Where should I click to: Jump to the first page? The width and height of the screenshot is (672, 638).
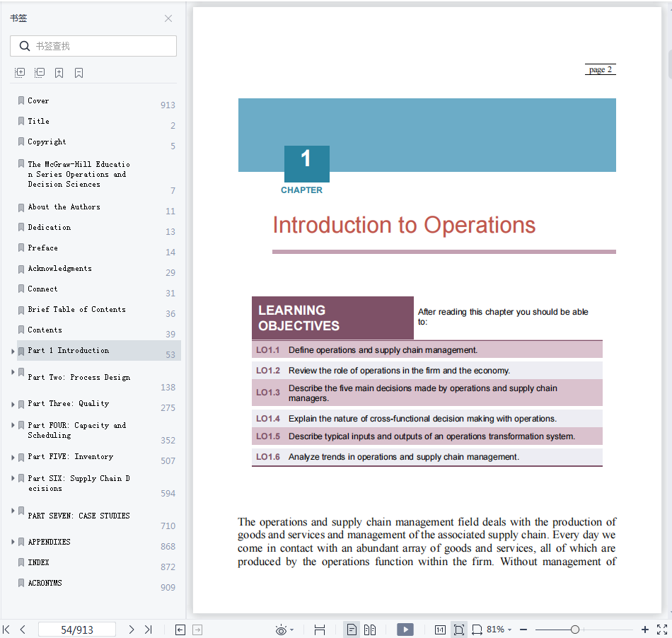tap(6, 630)
